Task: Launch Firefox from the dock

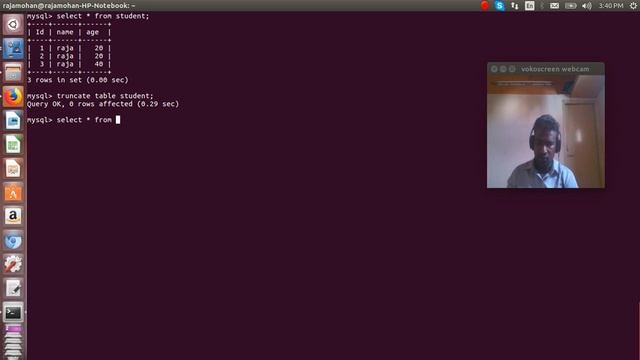Action: 13,97
